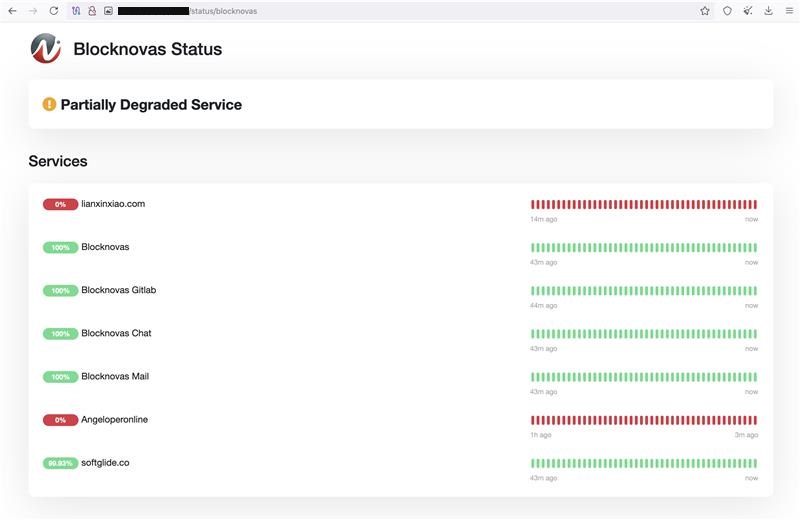Click the browser forward arrow
800x520 pixels.
(32, 11)
